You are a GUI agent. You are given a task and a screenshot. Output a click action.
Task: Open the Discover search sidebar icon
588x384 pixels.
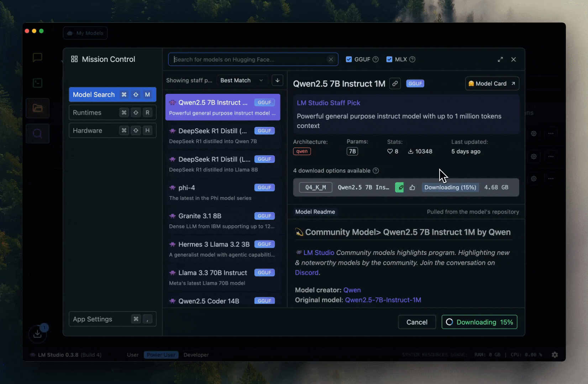click(37, 134)
